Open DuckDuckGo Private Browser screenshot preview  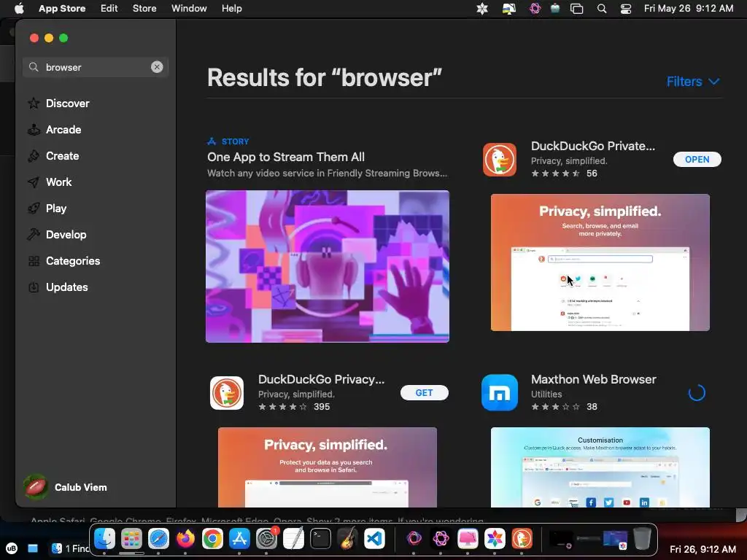pos(600,262)
